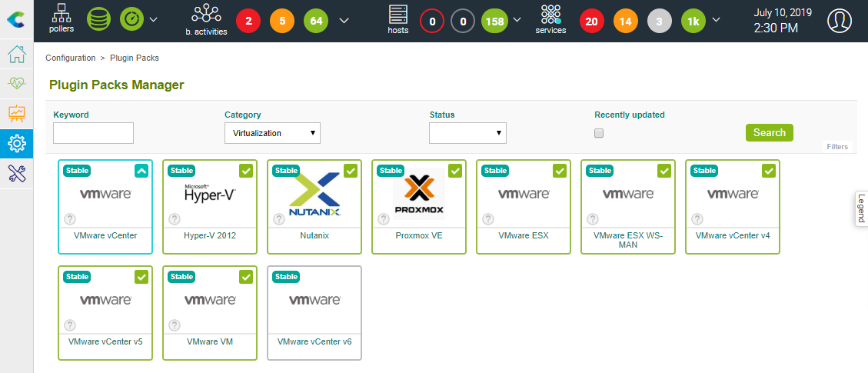Click red business activities counter 2
The height and width of the screenshot is (373, 868).
click(x=248, y=21)
